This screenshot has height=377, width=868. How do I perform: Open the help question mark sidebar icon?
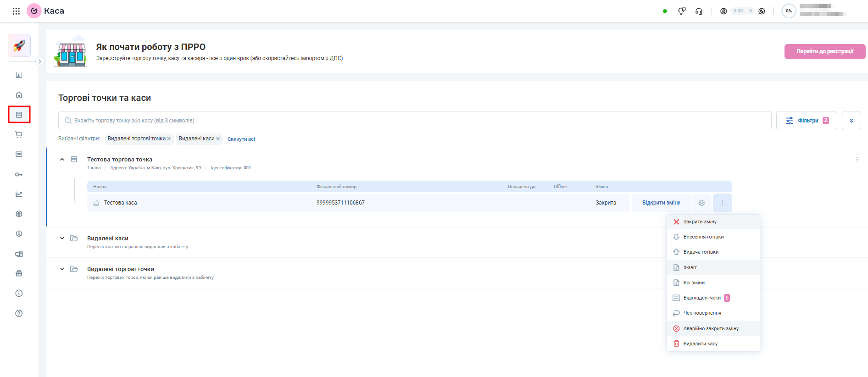pos(19,313)
